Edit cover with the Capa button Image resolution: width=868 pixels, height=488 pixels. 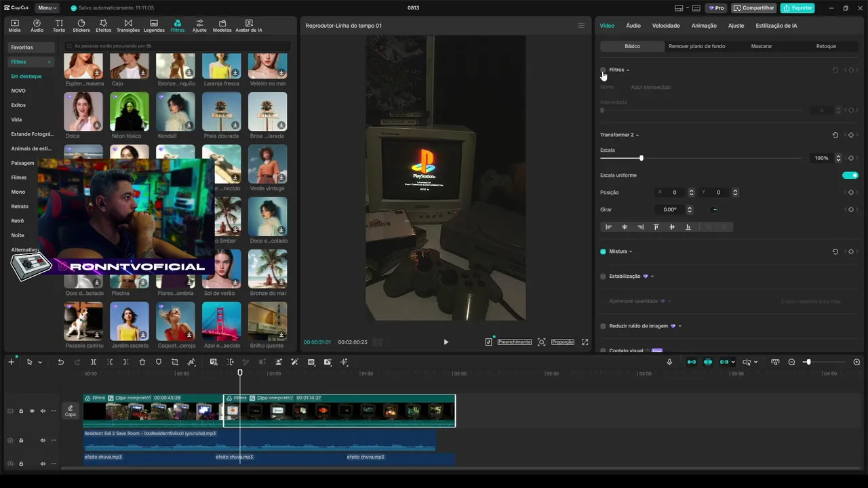coord(71,411)
